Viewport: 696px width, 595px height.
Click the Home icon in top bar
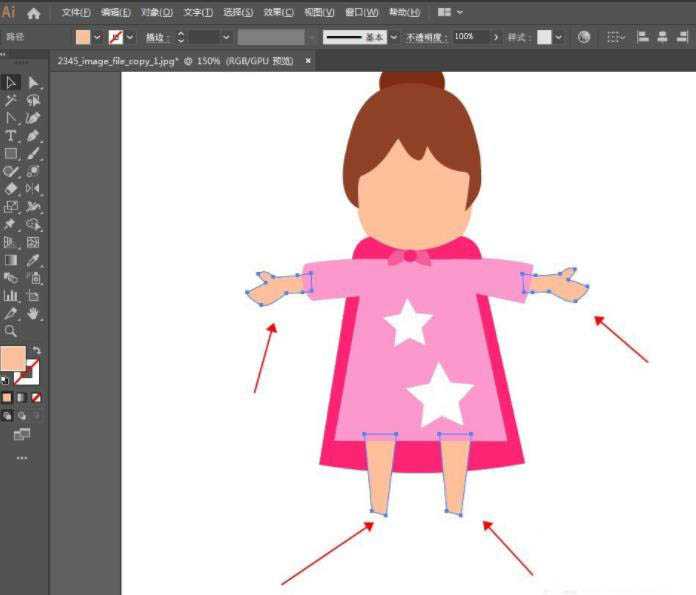34,13
